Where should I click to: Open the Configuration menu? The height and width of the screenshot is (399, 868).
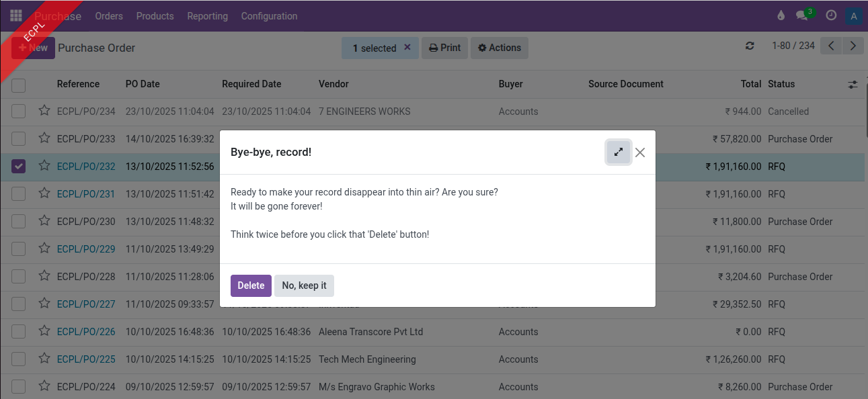(269, 16)
